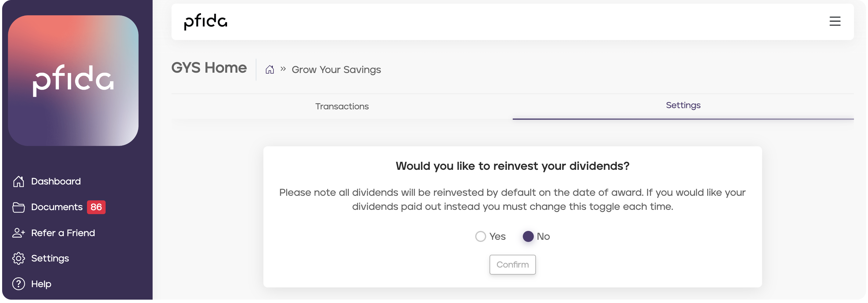Click the Help question mark icon
Image resolution: width=868 pixels, height=303 pixels.
pos(19,284)
